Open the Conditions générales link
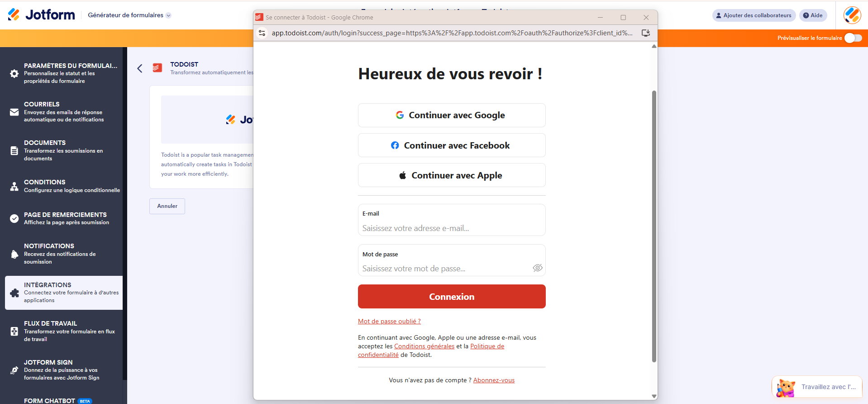Viewport: 868px width, 404px height. tap(424, 346)
